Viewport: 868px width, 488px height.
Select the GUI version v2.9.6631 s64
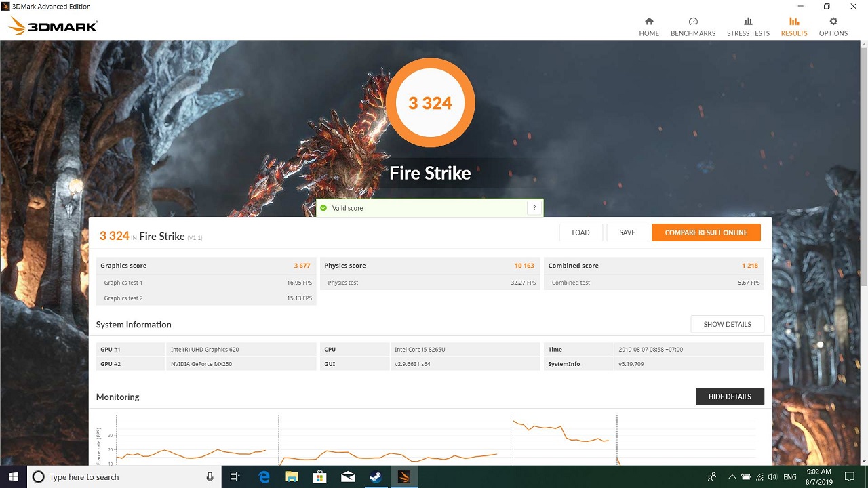[412, 364]
